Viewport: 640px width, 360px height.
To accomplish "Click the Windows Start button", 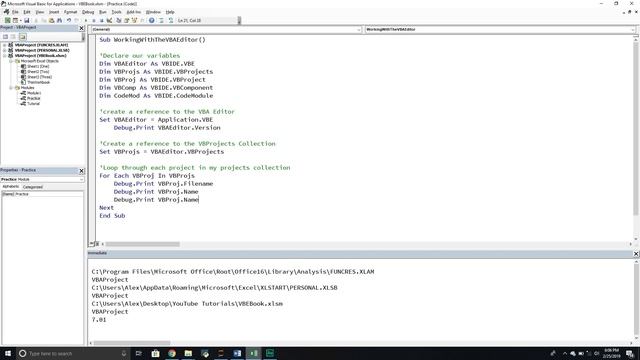I will (8, 353).
